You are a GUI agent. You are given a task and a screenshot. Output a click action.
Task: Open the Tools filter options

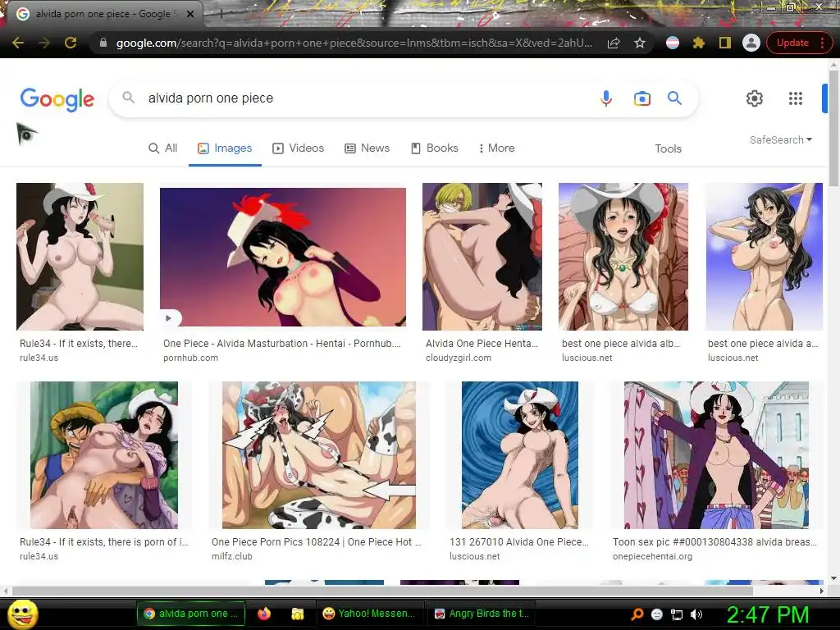(668, 149)
